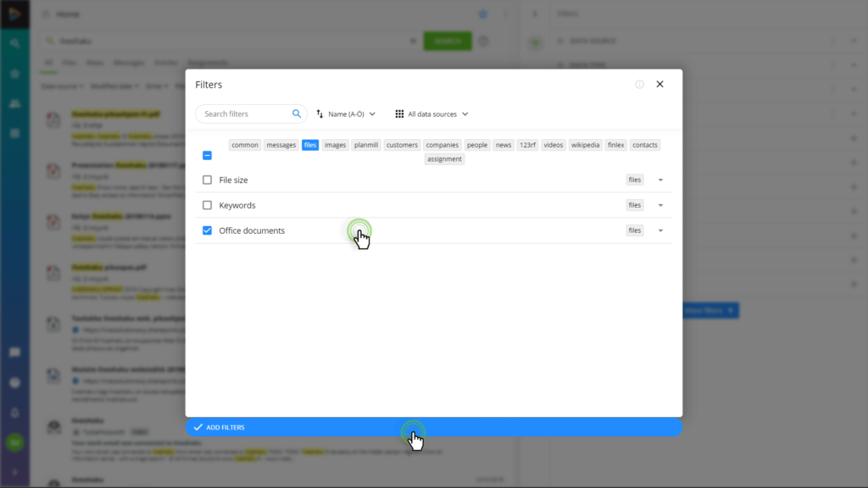Select the messages category tag

click(281, 145)
